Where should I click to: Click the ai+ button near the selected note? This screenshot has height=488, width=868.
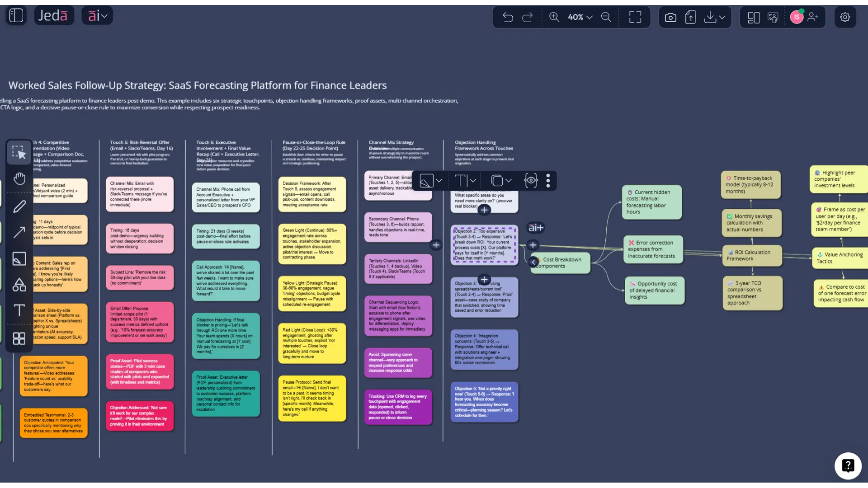536,228
